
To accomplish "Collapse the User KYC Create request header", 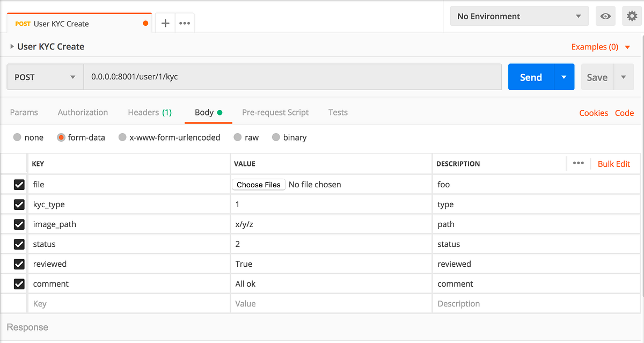I will point(12,47).
